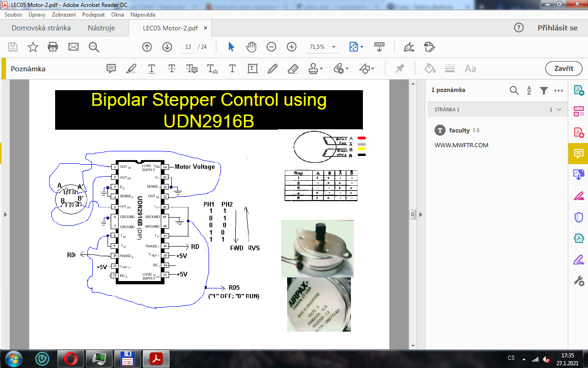Image resolution: width=588 pixels, height=368 pixels.
Task: Collapse the STRÁNKA 1 comment group
Action: point(559,109)
